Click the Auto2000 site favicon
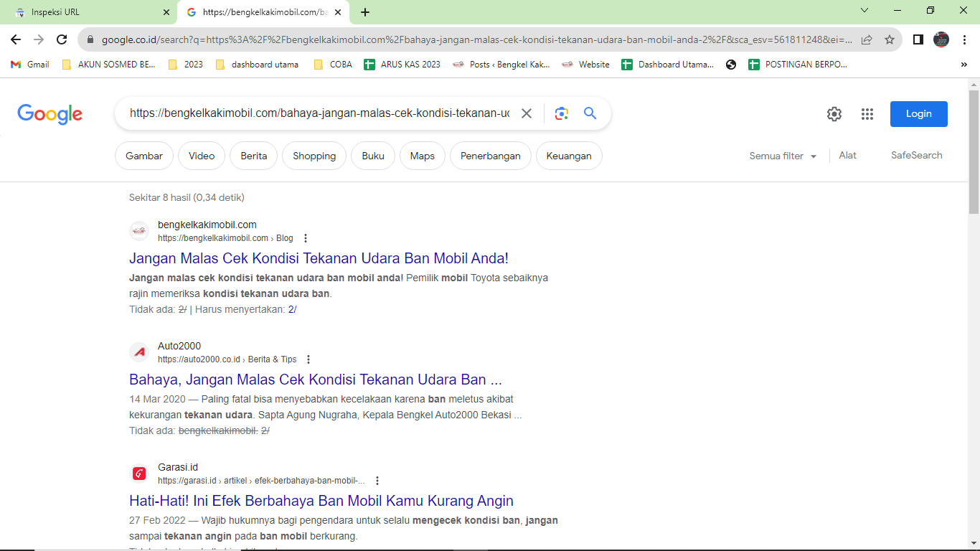 139,352
